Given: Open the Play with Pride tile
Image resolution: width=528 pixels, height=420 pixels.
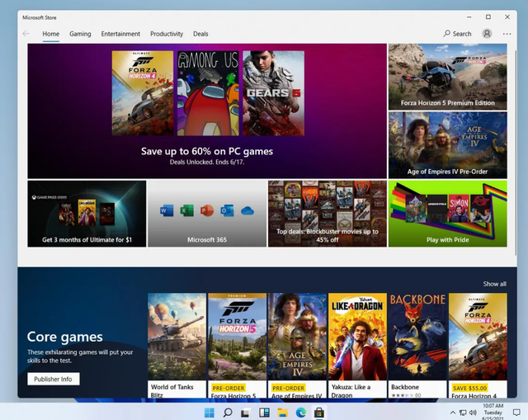Looking at the screenshot, I should click(447, 214).
